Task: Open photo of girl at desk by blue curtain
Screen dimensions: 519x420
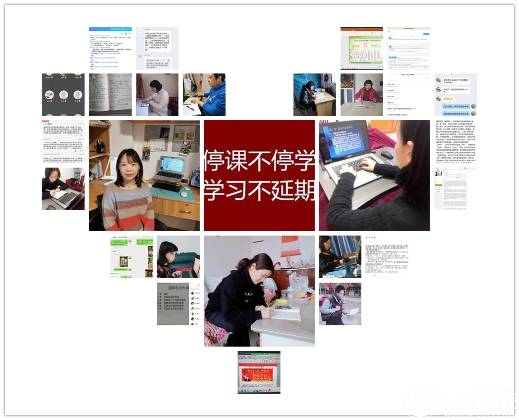Action: pos(314,95)
